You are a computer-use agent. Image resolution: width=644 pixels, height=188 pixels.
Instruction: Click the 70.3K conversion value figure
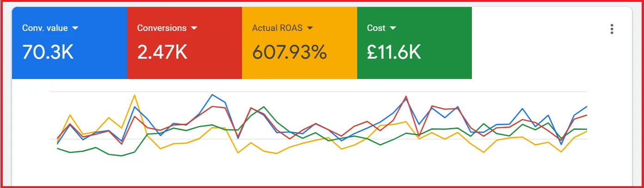pos(48,52)
